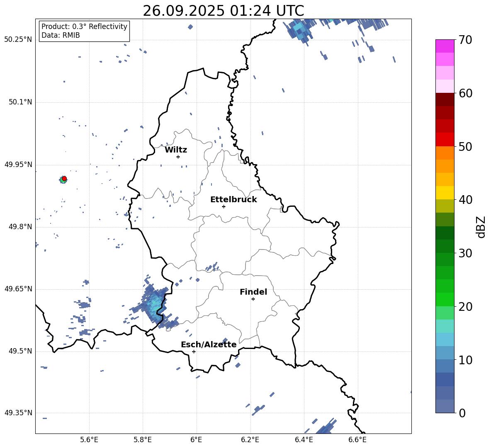Screen dimensions: 491x448
Task: Click the Findel cross marker
Action: click(253, 299)
